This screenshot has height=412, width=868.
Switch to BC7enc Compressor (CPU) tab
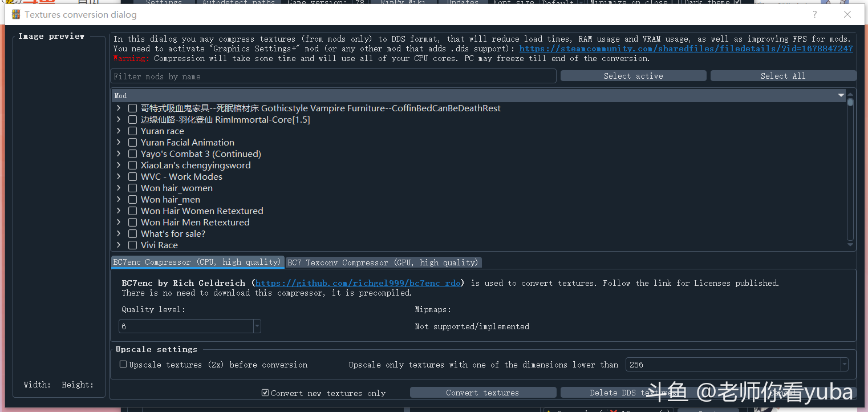(x=197, y=262)
